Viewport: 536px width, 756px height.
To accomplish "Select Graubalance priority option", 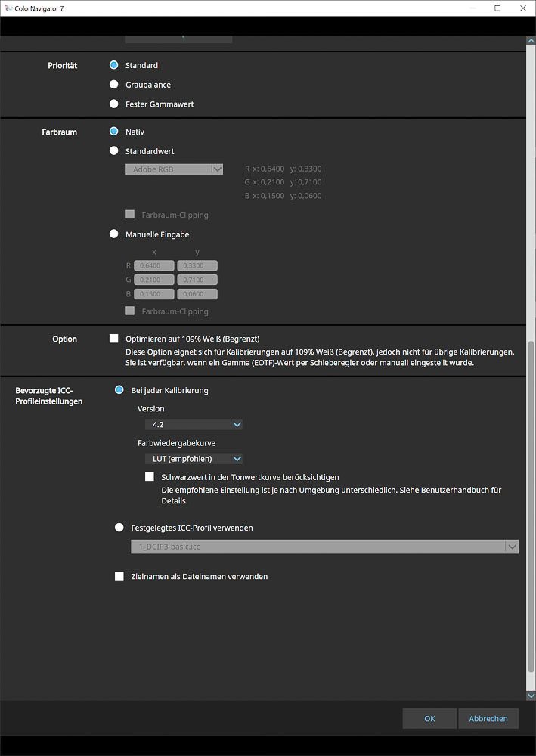I will point(114,85).
